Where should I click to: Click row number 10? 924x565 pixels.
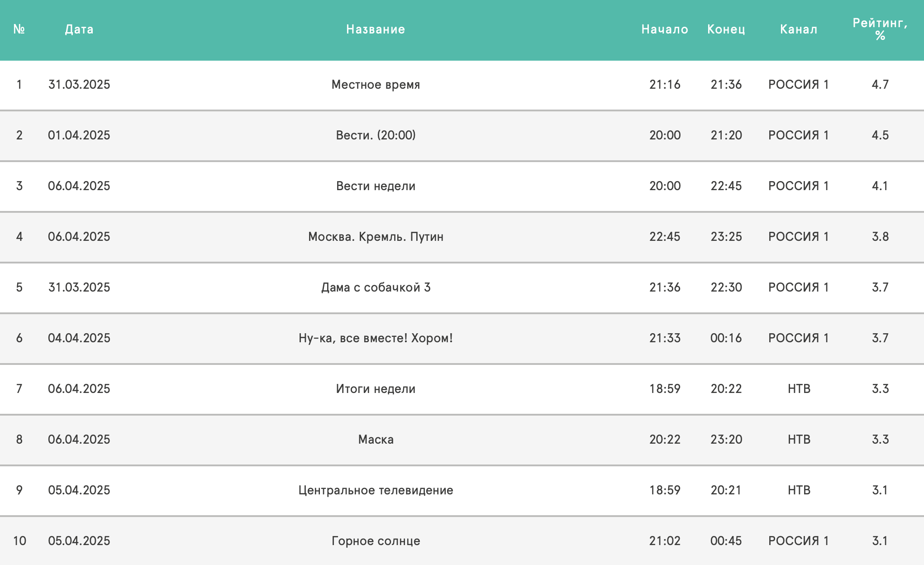click(19, 541)
